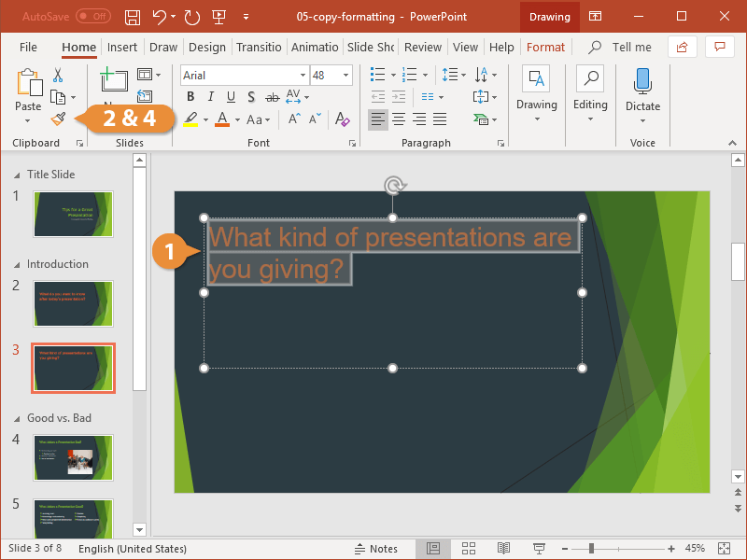Viewport: 747px width, 560px height.
Task: Switch to Slide Sorter view
Action: coord(469,549)
